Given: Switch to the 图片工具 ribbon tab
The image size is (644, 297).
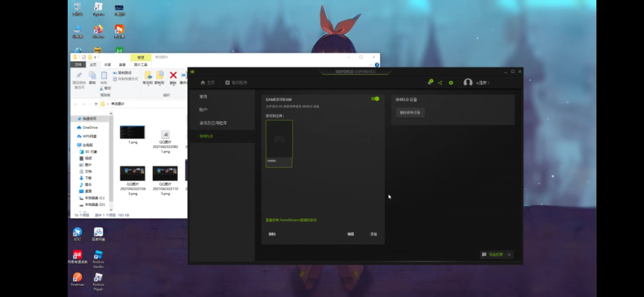Looking at the screenshot, I should tap(141, 65).
